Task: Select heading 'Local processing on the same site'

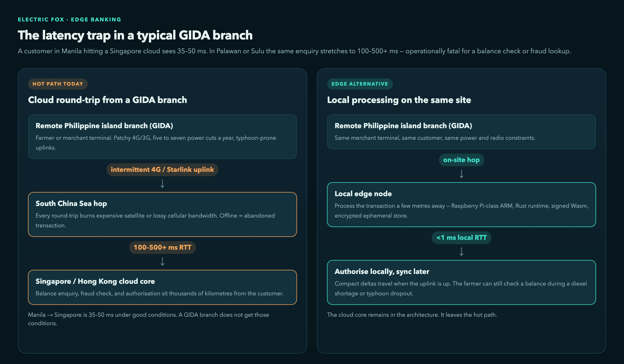Action: pos(399,100)
